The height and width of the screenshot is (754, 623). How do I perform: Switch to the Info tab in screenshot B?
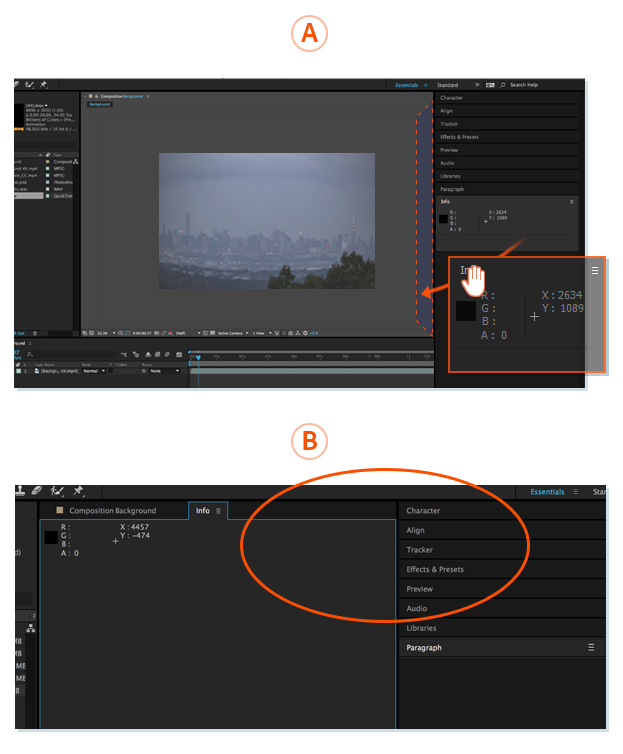pos(203,511)
